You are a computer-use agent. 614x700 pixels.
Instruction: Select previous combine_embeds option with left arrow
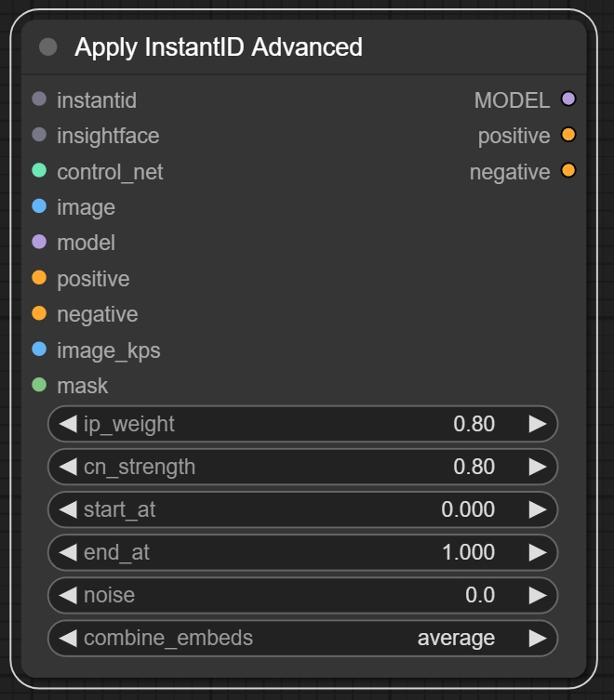pos(68,638)
